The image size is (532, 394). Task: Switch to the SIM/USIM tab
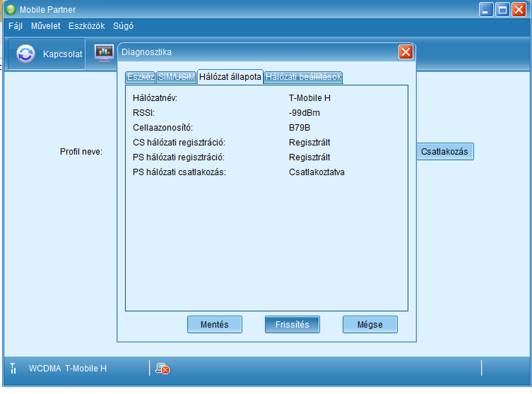click(177, 77)
